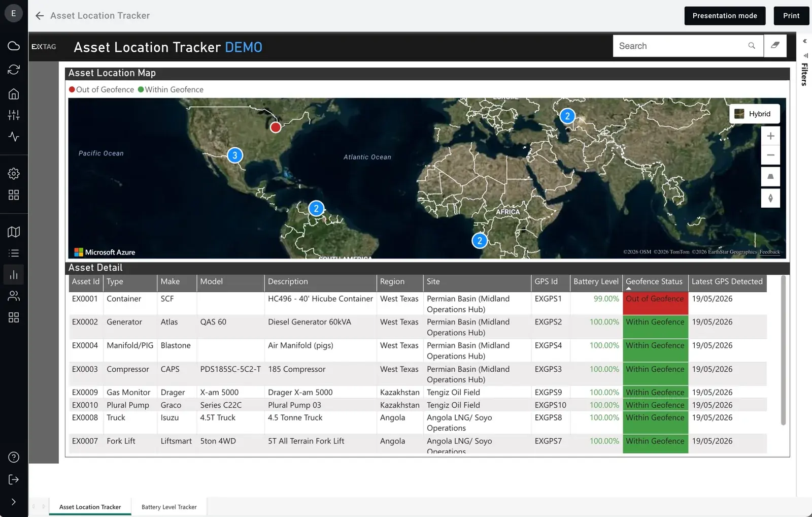Zoom in on the map
812x517 pixels.
(770, 136)
